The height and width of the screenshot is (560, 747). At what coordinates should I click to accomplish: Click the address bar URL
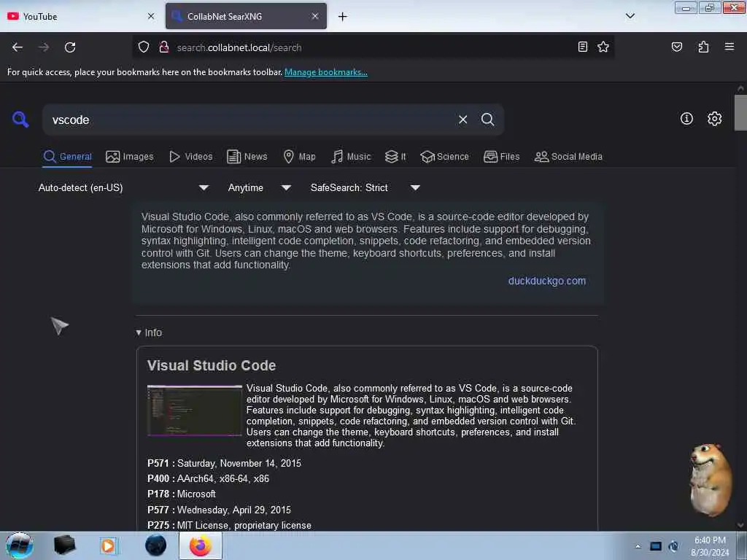pos(239,47)
